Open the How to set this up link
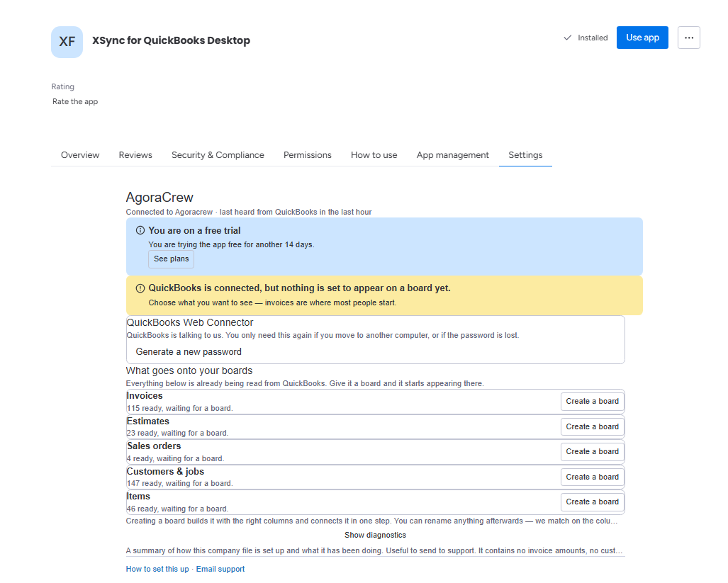Viewport: 728px width, 583px height. pyautogui.click(x=157, y=569)
